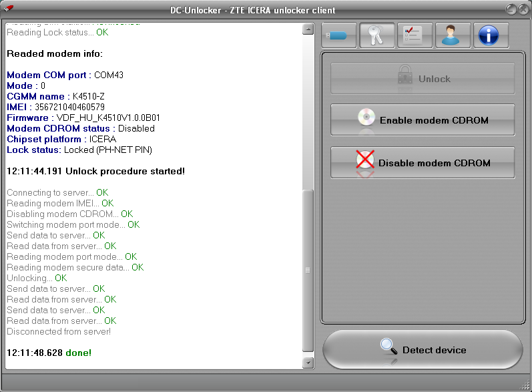Open the USB modem tab icon
This screenshot has height=392, width=532.
338,35
